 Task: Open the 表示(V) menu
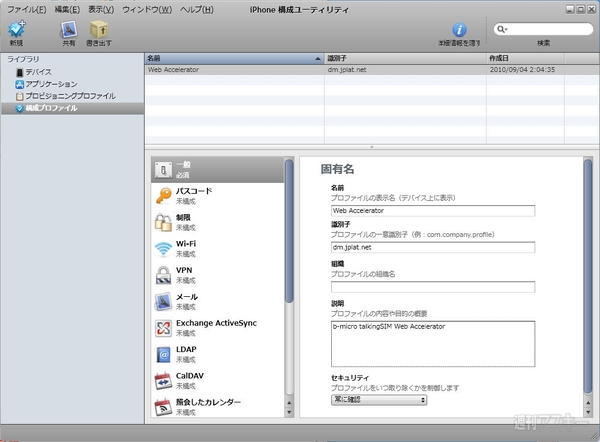101,10
